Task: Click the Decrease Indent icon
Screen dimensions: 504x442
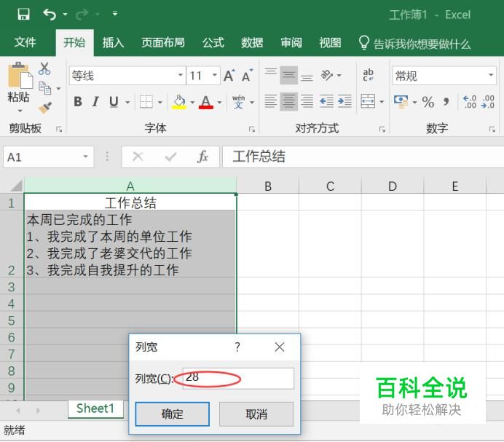Action: [326, 101]
